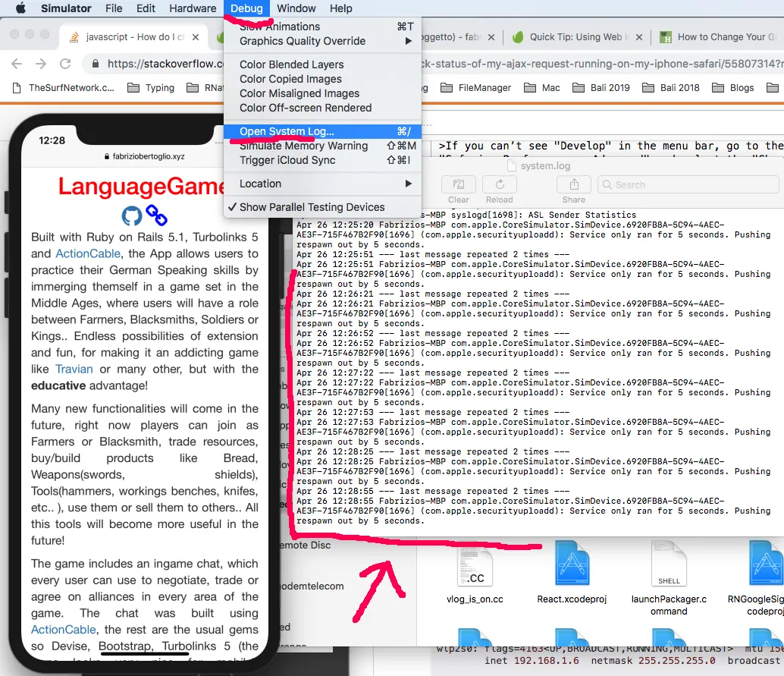Toggle Color Blended Layers option

322,64
